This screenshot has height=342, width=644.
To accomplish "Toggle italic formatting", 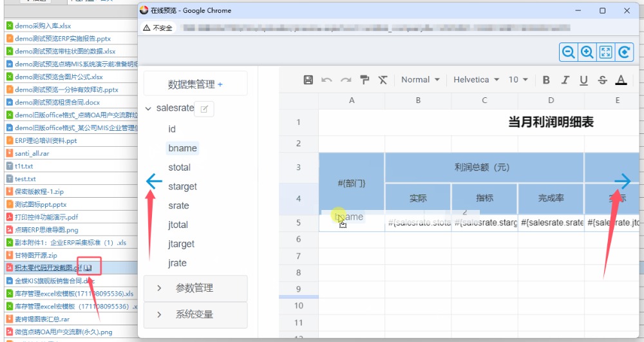I will (x=565, y=80).
